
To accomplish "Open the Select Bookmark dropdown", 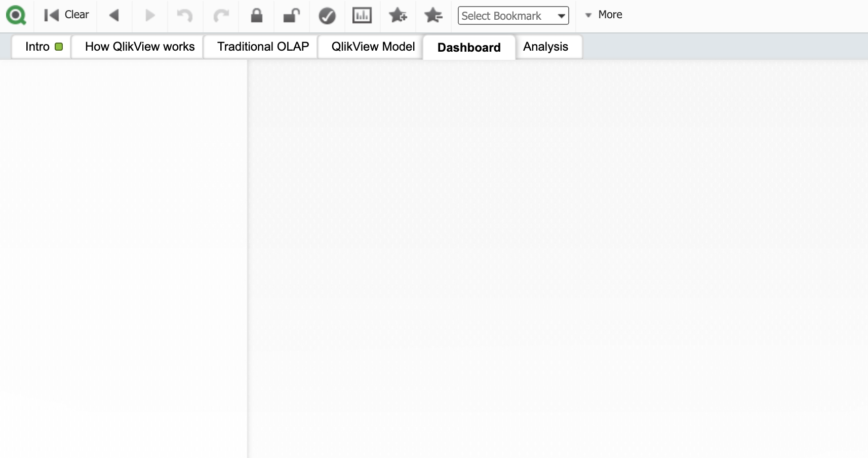I will 514,16.
